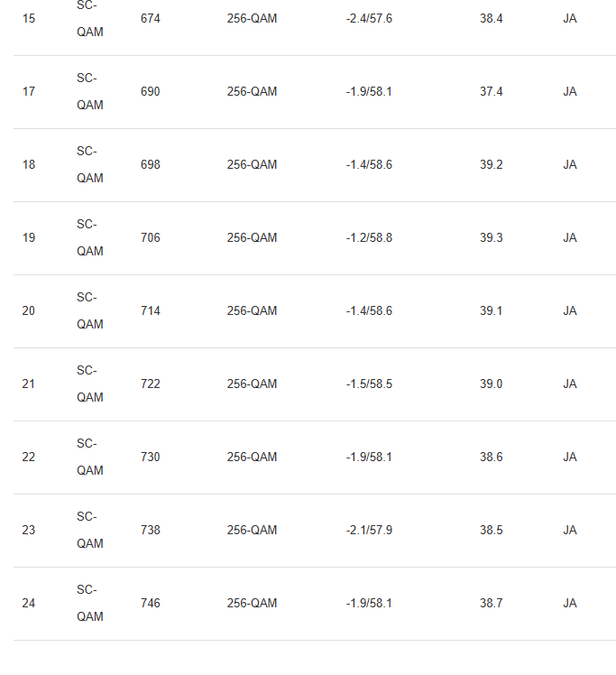Select SNR value 38.7
616x675 pixels.
[x=492, y=604]
